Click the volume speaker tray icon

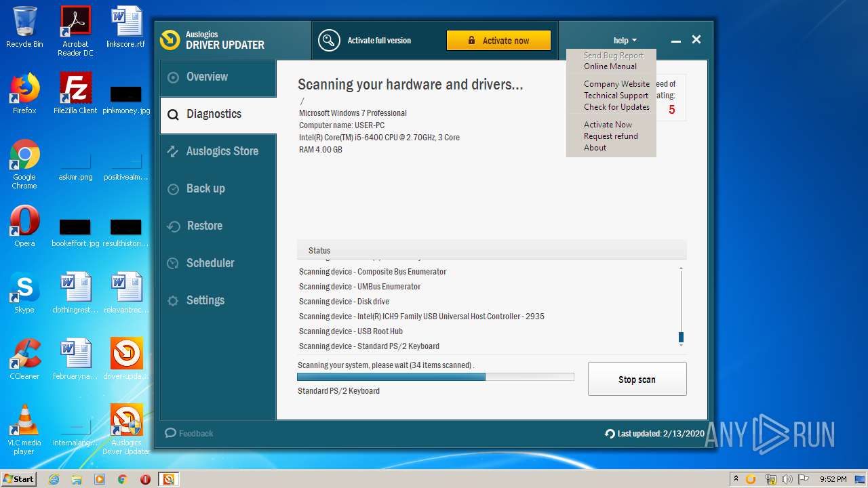coord(787,479)
